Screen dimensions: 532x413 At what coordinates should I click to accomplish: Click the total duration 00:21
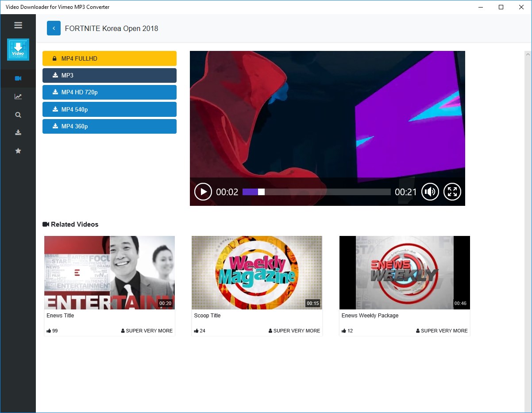[406, 192]
